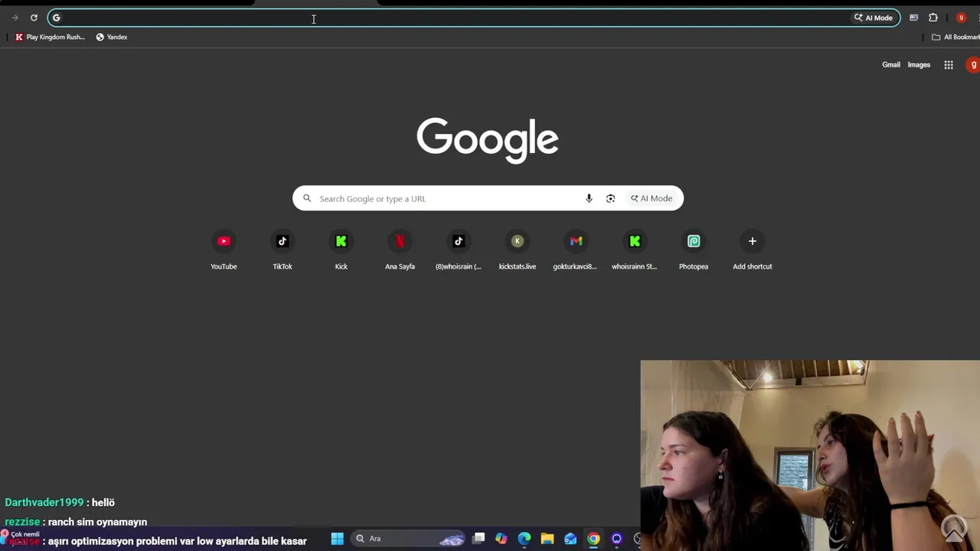Click the AI Mode button in search box
980x551 pixels.
tap(652, 198)
